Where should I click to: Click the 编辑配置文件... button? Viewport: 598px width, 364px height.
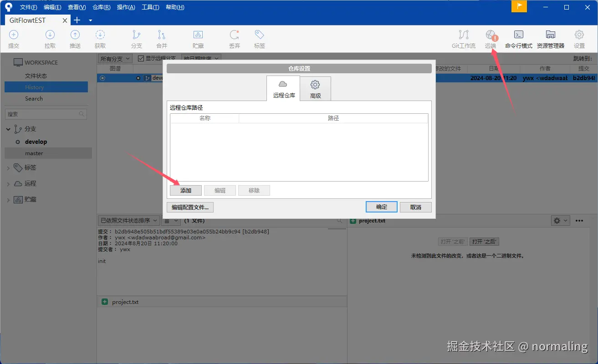tap(190, 207)
